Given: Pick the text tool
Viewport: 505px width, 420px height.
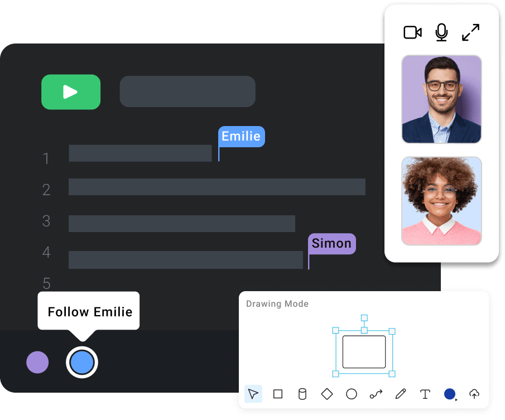Looking at the screenshot, I should tap(425, 394).
